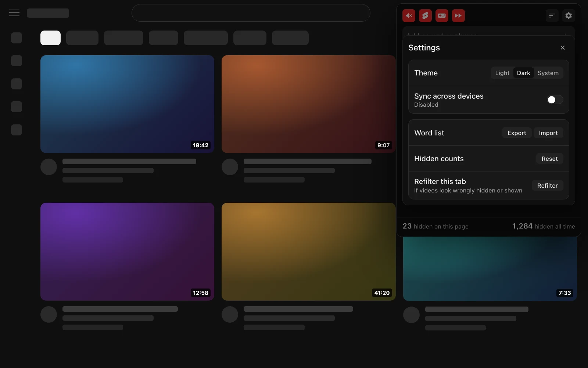Click the 'Hidden counts' label
588x368 pixels.
pyautogui.click(x=439, y=159)
